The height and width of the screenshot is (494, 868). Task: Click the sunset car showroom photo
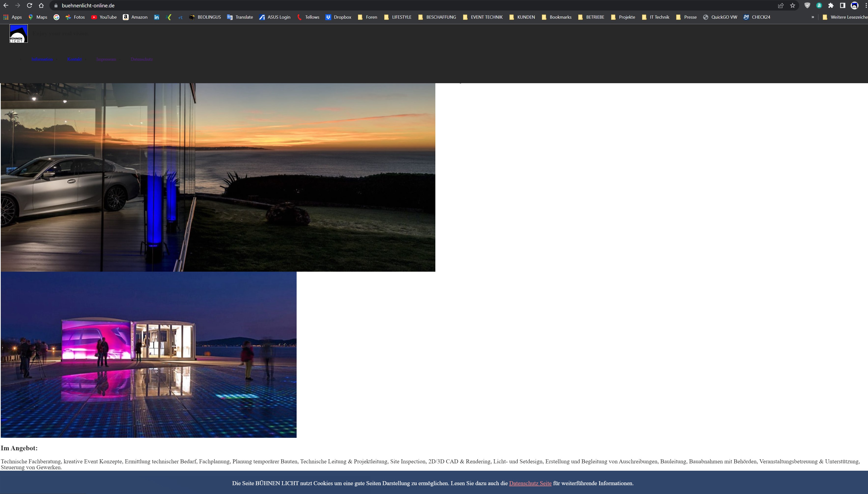[218, 177]
